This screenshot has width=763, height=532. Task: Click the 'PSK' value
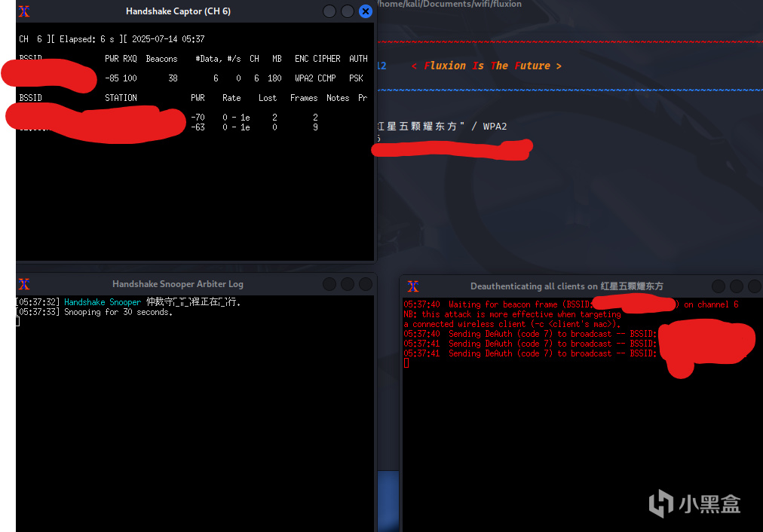point(356,78)
